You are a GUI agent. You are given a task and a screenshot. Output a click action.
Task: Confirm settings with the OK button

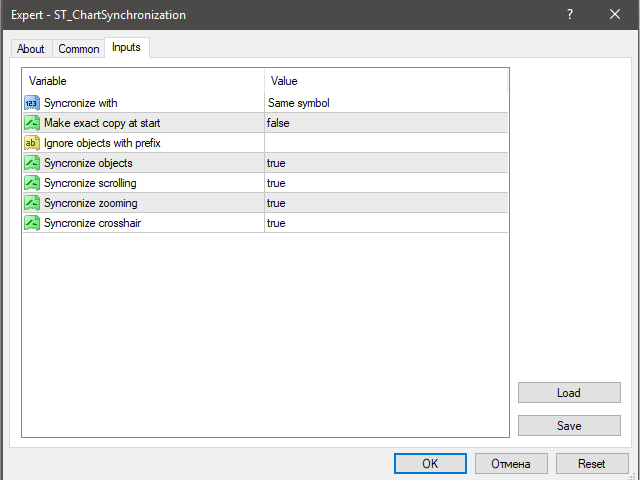[430, 464]
